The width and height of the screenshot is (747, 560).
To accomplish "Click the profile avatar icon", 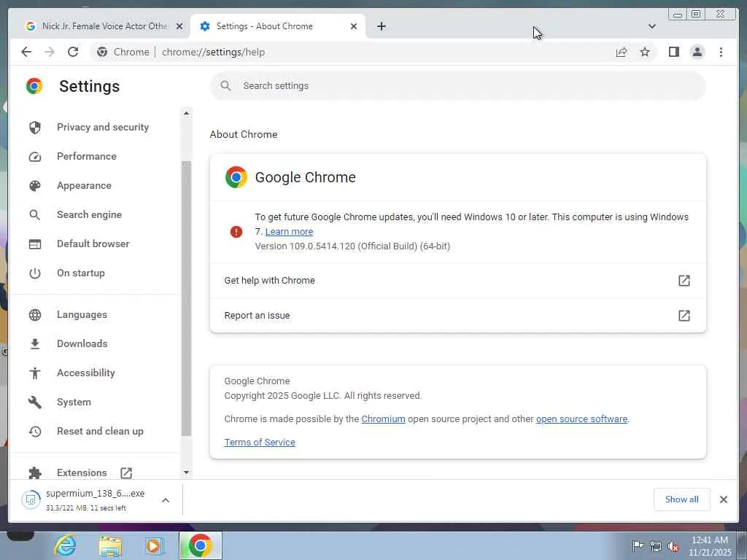I will (x=697, y=52).
